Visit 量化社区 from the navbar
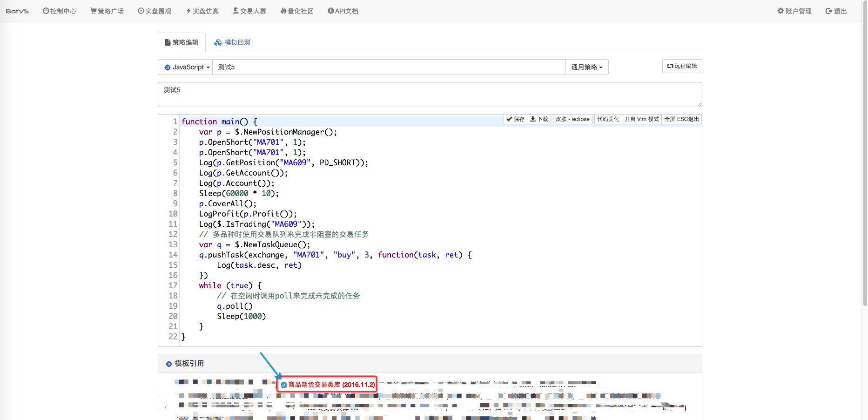 297,11
